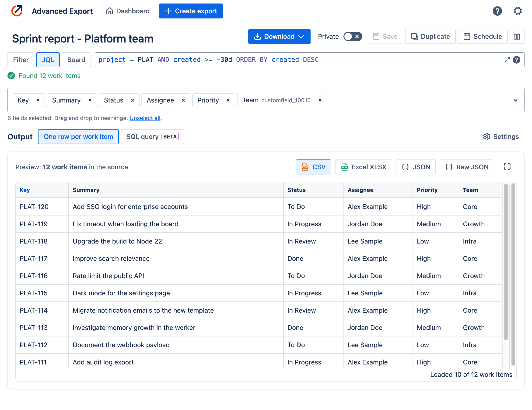Remove the Key field chip
Screen dimensions: 532x410
click(x=38, y=100)
